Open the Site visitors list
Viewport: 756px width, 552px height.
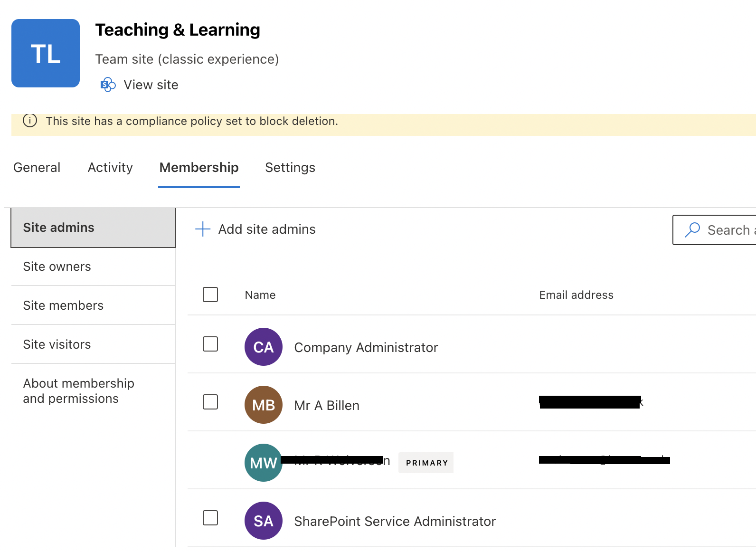tap(93, 344)
